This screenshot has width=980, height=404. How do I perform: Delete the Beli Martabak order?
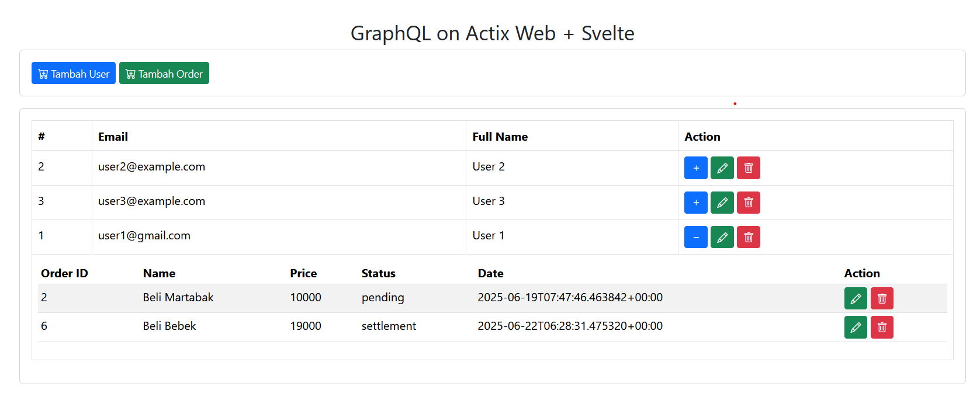(x=882, y=299)
